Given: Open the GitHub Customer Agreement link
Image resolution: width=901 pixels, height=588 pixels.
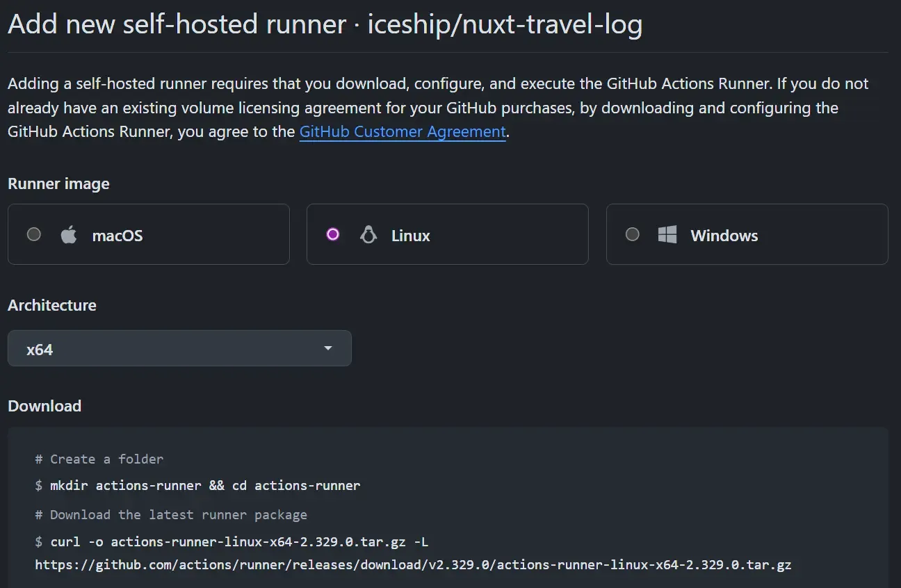Looking at the screenshot, I should click(x=402, y=131).
